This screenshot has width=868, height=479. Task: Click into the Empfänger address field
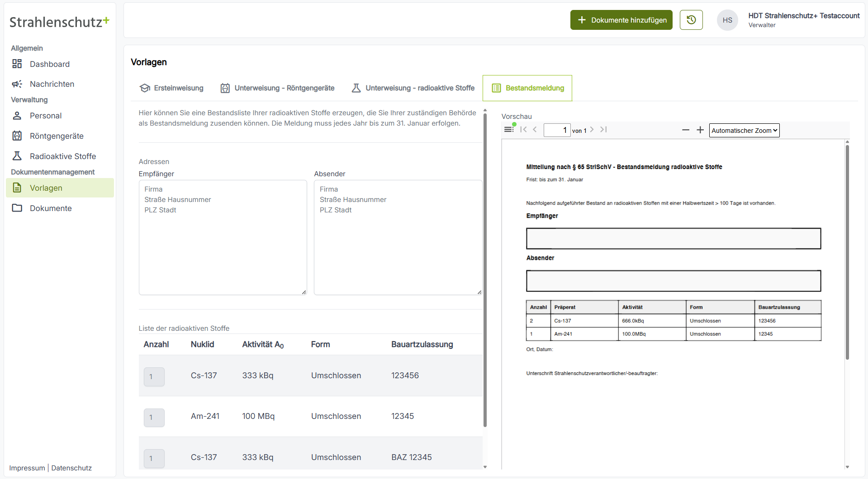tap(223, 238)
